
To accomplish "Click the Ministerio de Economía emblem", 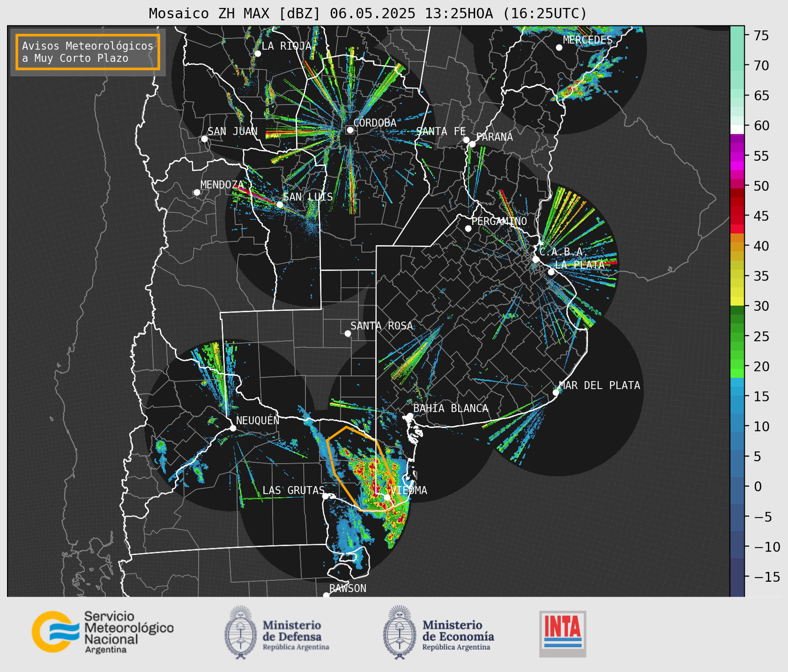I will coord(399,632).
